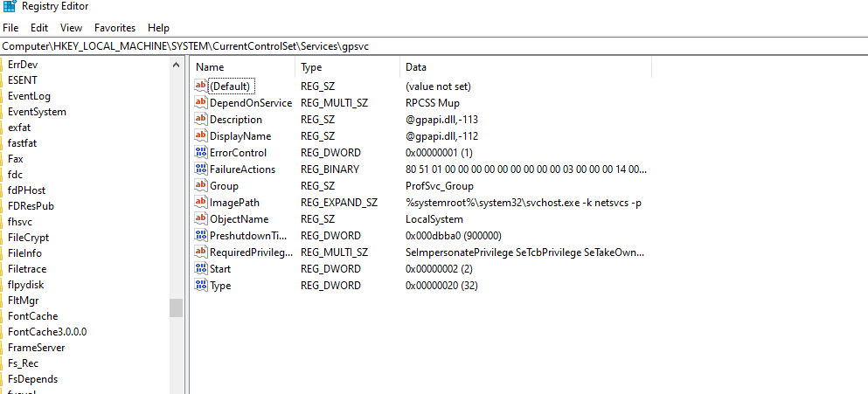Select the EventSystem key in the tree

tap(37, 111)
